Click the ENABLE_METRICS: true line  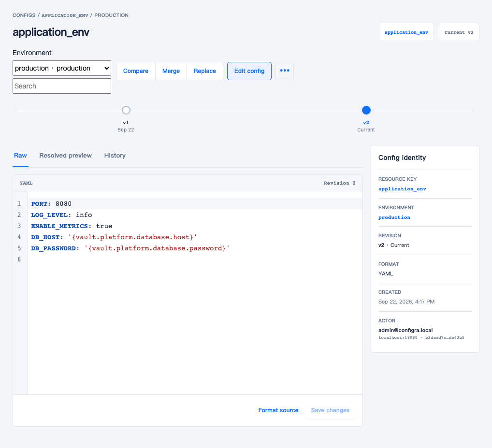click(x=195, y=226)
